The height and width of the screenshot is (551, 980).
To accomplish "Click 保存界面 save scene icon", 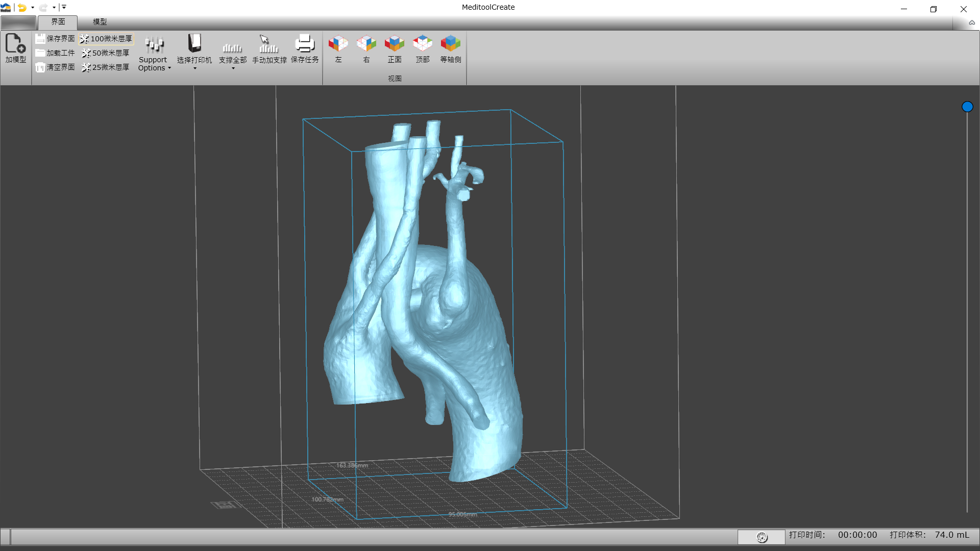I will point(41,39).
